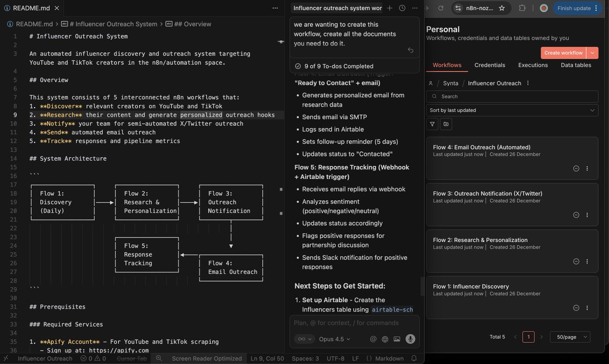
Task: Toggle Flow 3 Outreach Notification status circle
Action: [x=576, y=215]
